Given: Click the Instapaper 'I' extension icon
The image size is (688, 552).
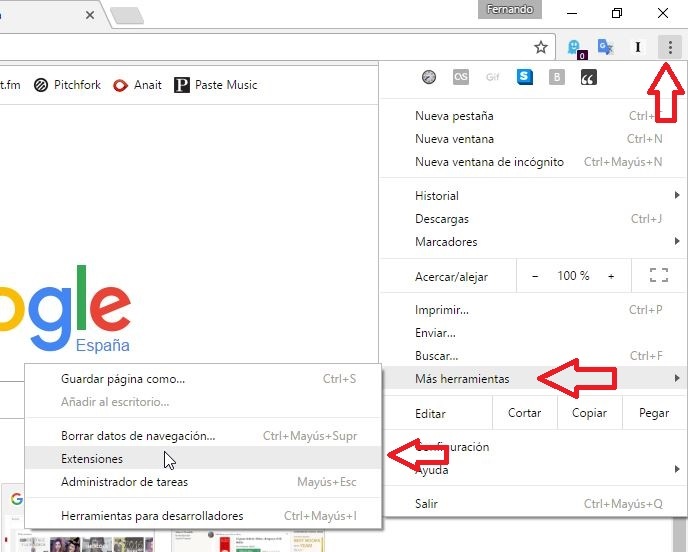Looking at the screenshot, I should tap(637, 47).
